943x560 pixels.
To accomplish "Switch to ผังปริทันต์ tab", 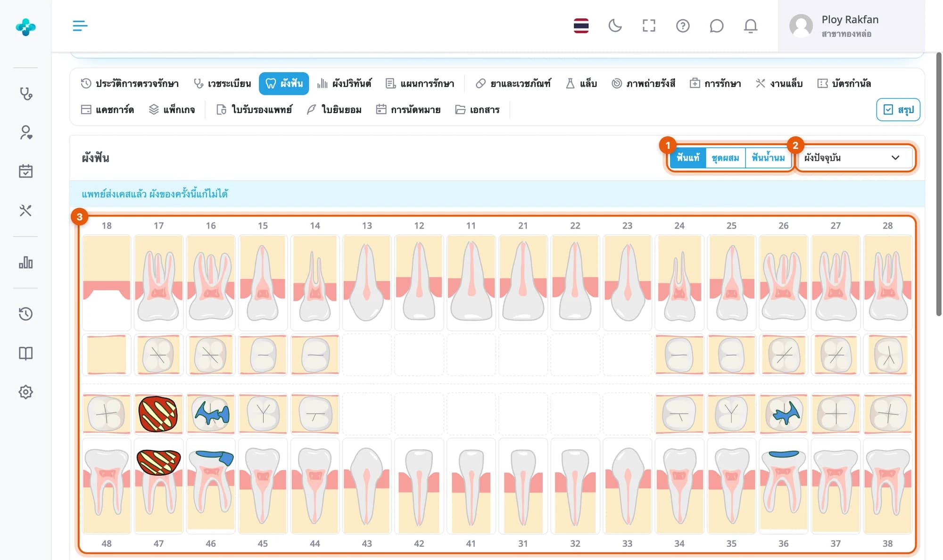I will (344, 83).
